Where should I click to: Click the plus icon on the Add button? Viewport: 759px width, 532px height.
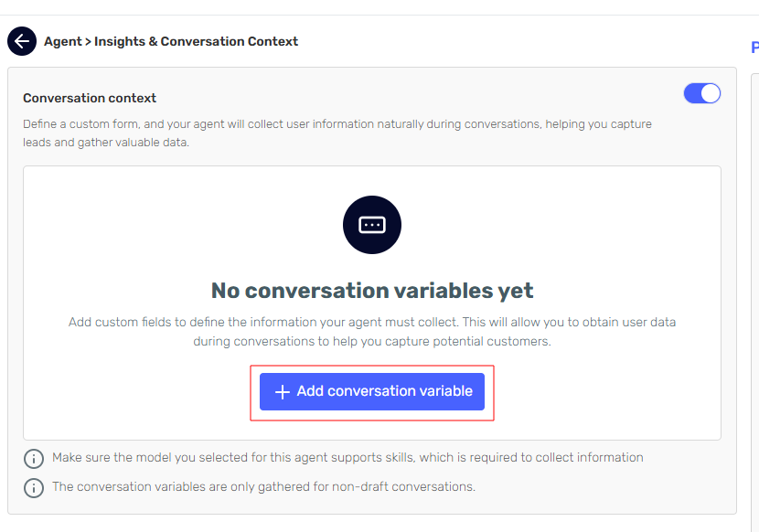pos(283,392)
